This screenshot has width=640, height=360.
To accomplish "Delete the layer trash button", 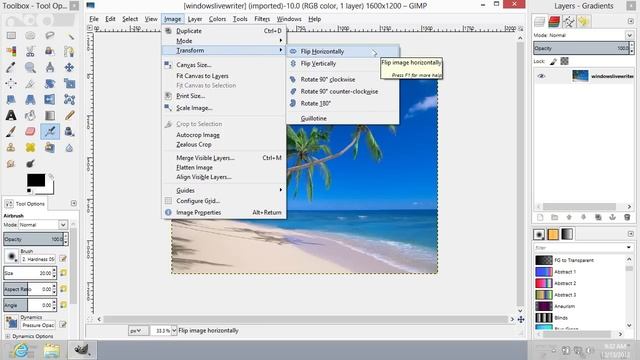I will coord(627,218).
